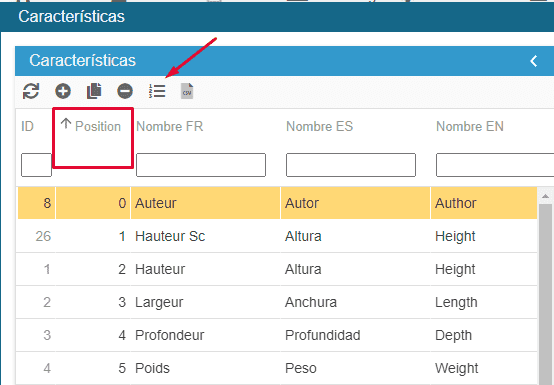
Task: Sort by the Nombre EN column header
Action: [x=470, y=126]
